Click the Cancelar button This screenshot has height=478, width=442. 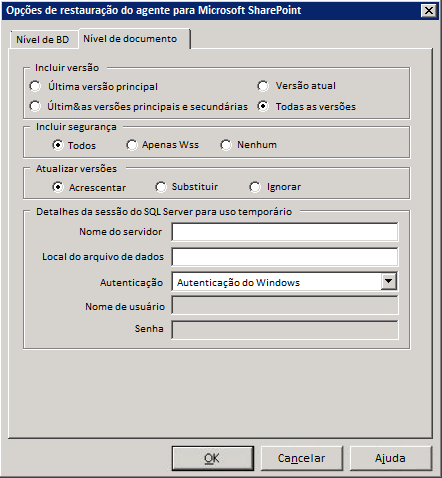302,458
